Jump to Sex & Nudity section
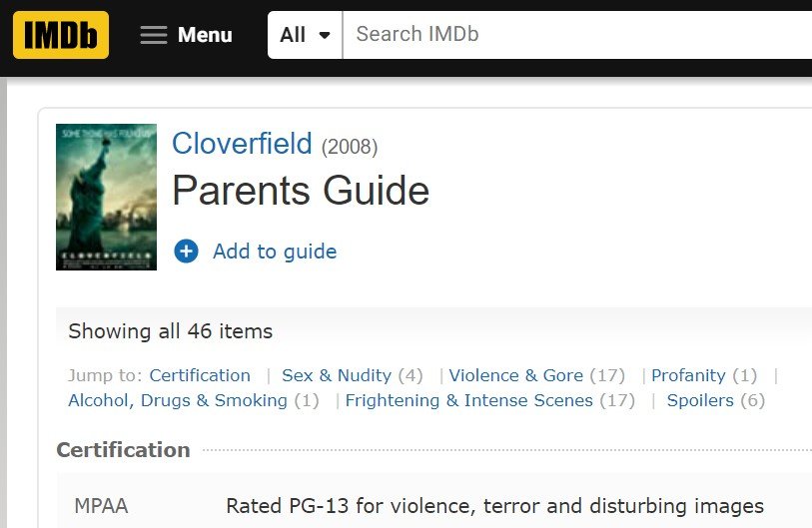 [x=337, y=375]
